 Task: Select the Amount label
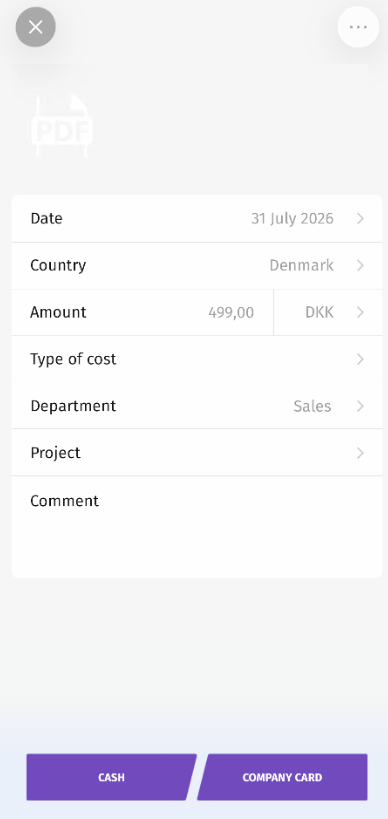[58, 312]
